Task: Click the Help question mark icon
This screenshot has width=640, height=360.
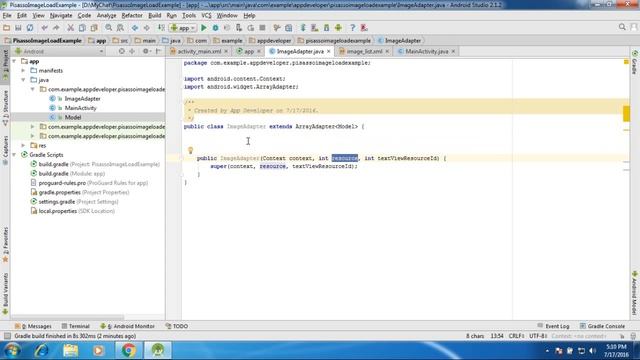Action: tap(353, 28)
